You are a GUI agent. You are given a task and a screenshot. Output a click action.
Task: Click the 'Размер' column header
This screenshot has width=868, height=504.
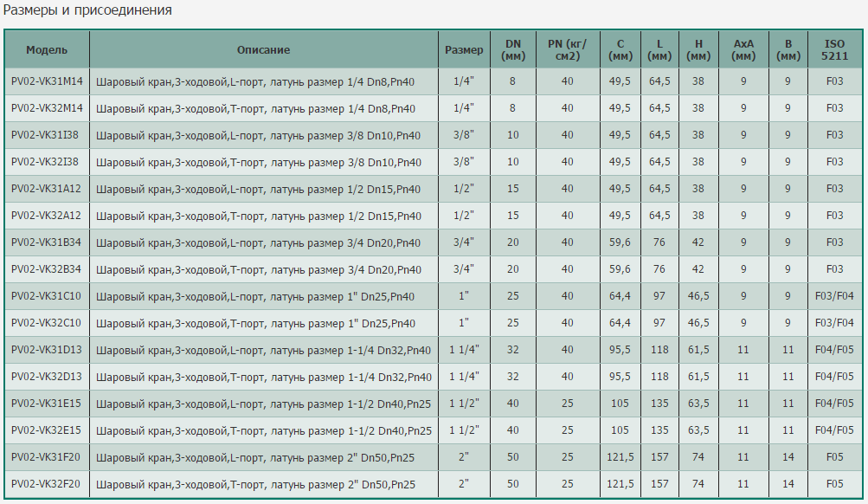tap(464, 50)
